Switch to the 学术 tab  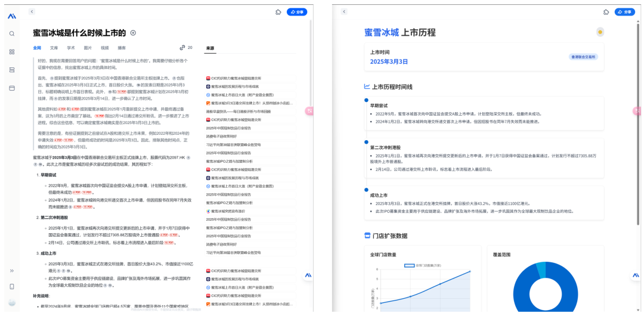coord(71,48)
